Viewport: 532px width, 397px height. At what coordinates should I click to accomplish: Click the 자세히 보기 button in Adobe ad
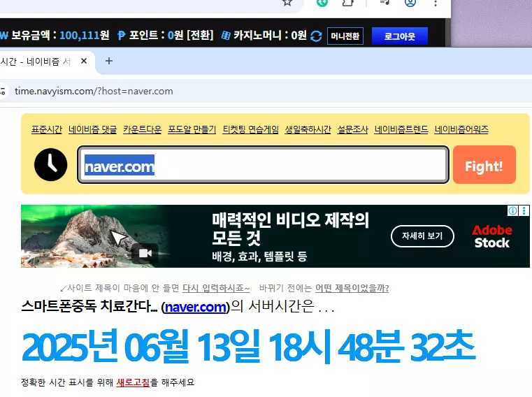(422, 236)
